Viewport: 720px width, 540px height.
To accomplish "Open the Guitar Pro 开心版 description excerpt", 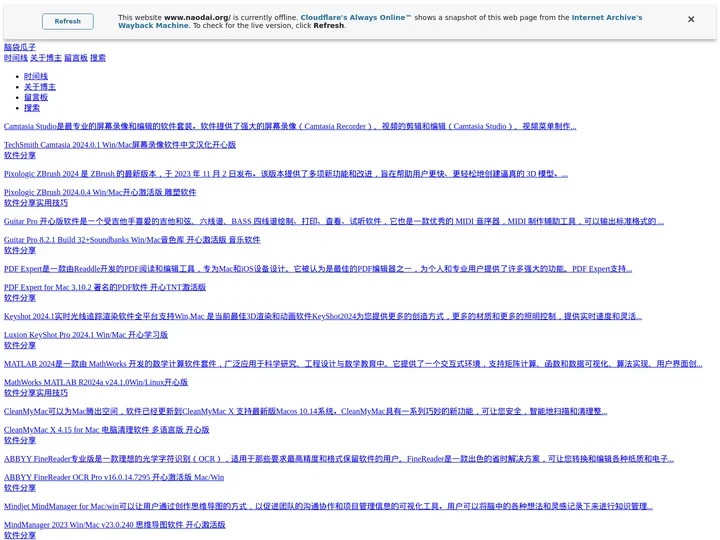I will pyautogui.click(x=334, y=221).
